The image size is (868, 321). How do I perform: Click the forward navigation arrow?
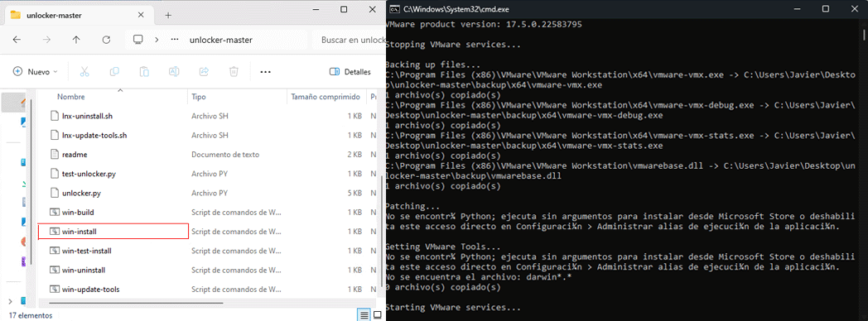(x=46, y=40)
